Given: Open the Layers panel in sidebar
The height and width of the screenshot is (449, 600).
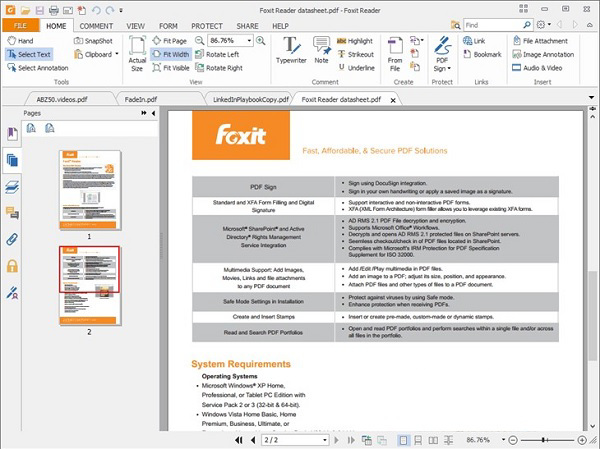Looking at the screenshot, I should click(12, 187).
